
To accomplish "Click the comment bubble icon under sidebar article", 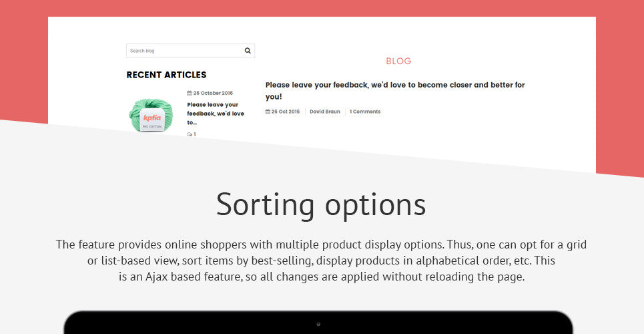I will (x=190, y=134).
